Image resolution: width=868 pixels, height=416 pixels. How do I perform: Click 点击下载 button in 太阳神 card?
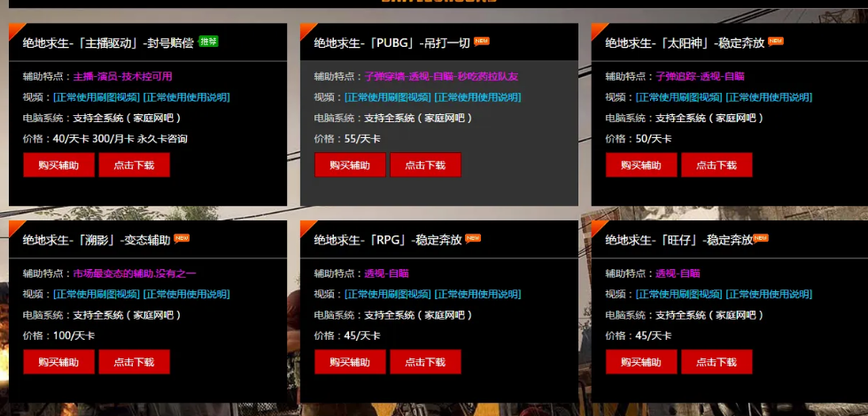click(717, 165)
